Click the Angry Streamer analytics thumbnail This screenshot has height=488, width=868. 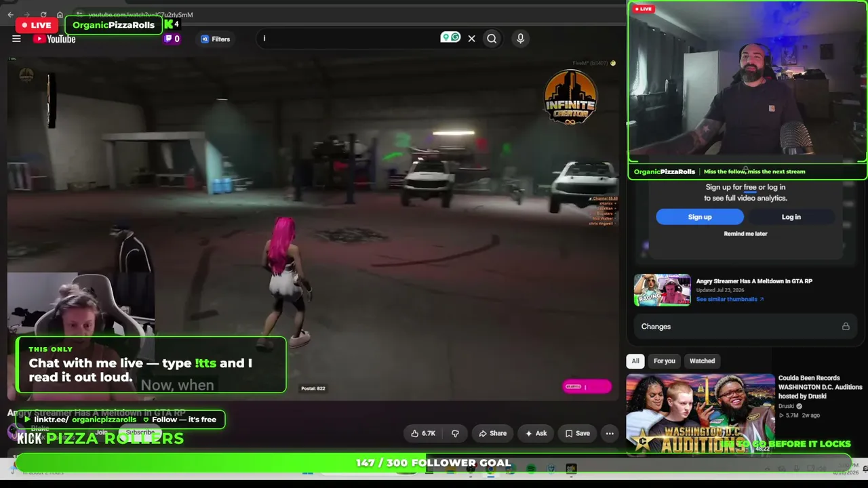(663, 290)
